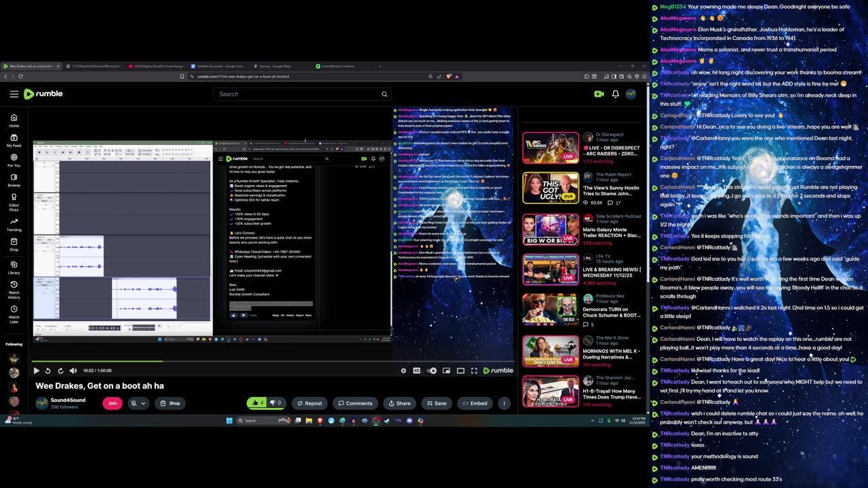Enable picture-in-picture mode
The height and width of the screenshot is (488, 868).
point(446,371)
